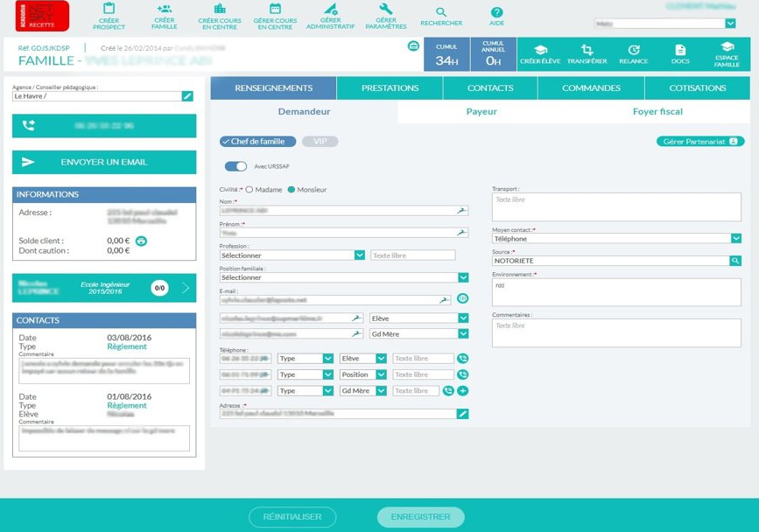Toggle the VIP pill
Screen dimensions: 759x532
[320, 141]
